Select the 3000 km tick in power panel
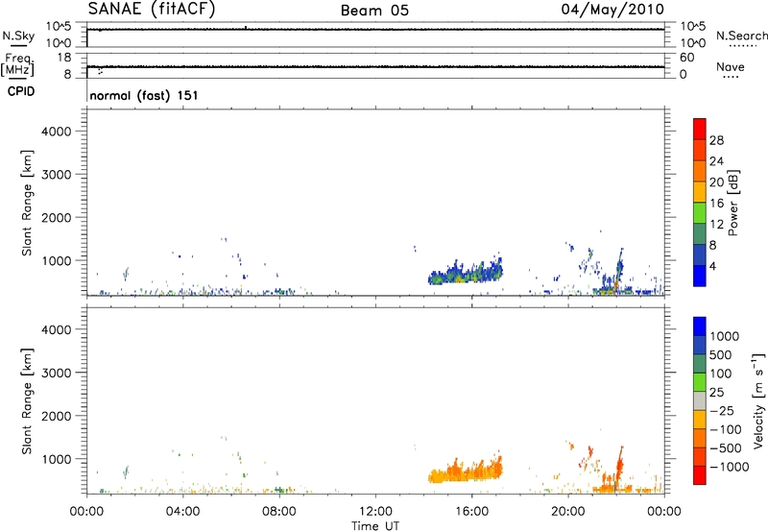 [x=57, y=175]
